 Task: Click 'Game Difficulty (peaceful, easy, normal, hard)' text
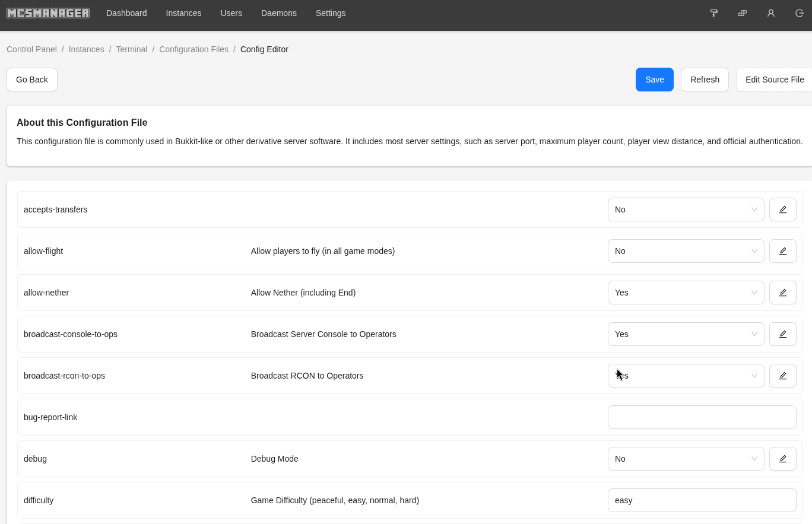(x=335, y=500)
